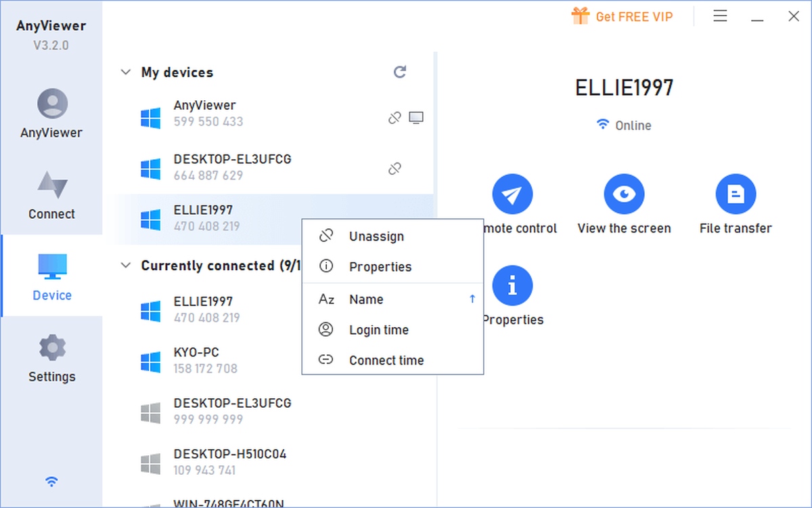Click the Remote control paper-plane icon
Screen dimensions: 812x508
[x=512, y=194]
